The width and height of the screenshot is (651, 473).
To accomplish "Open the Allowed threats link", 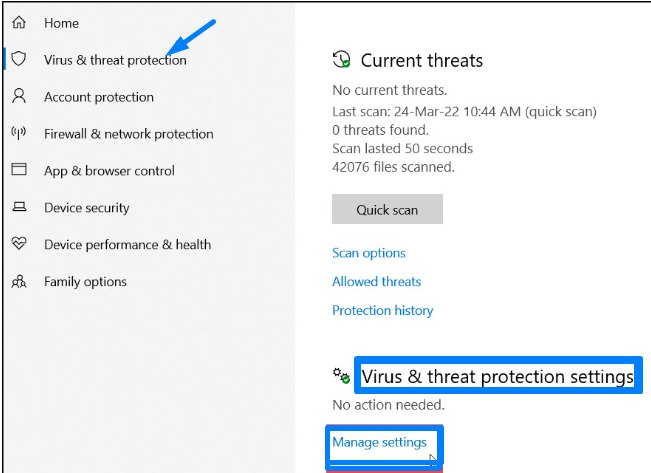I will 377,282.
